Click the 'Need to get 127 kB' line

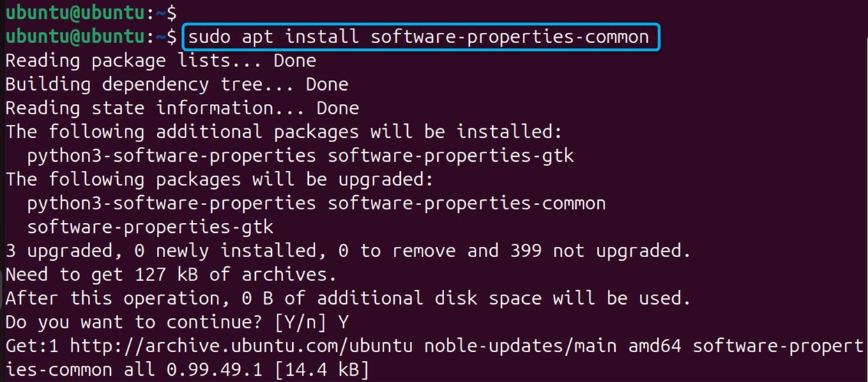[x=171, y=275]
